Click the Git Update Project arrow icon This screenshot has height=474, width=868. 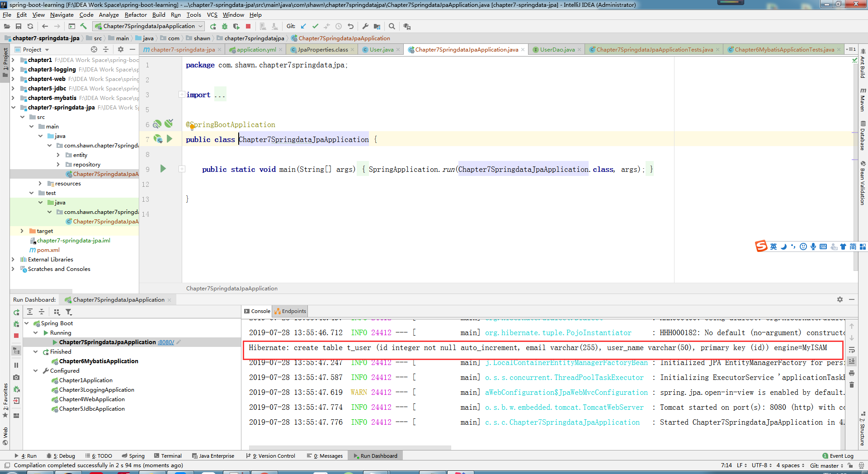click(303, 26)
